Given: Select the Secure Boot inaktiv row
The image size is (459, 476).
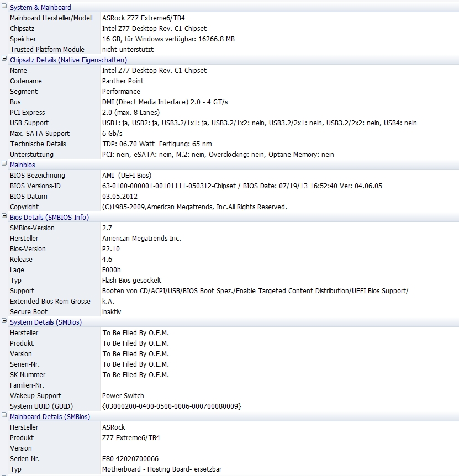Looking at the screenshot, I should click(234, 312).
